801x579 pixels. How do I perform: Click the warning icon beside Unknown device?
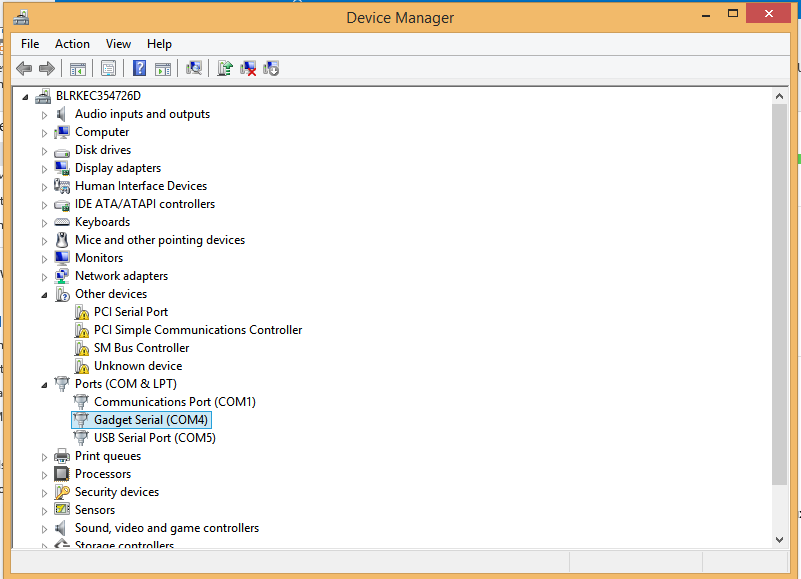(81, 366)
